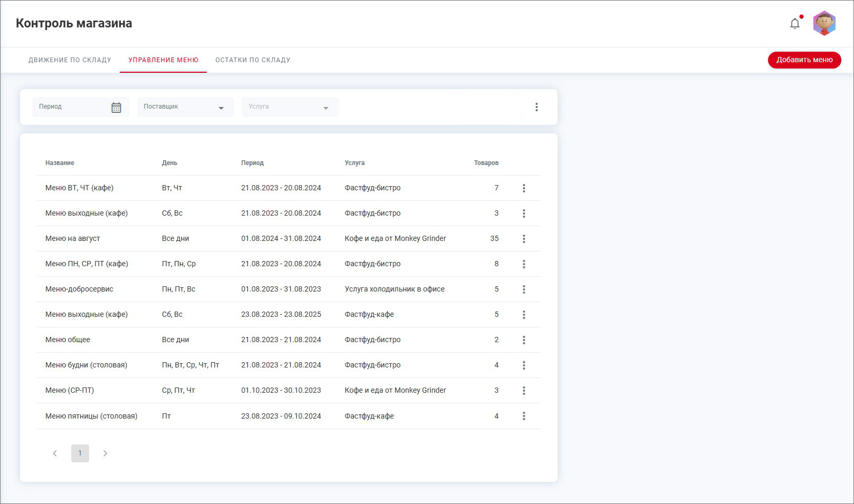Screen dimensions: 854x504
Task: Open the actions menu for Меню на август
Action: pos(524,239)
